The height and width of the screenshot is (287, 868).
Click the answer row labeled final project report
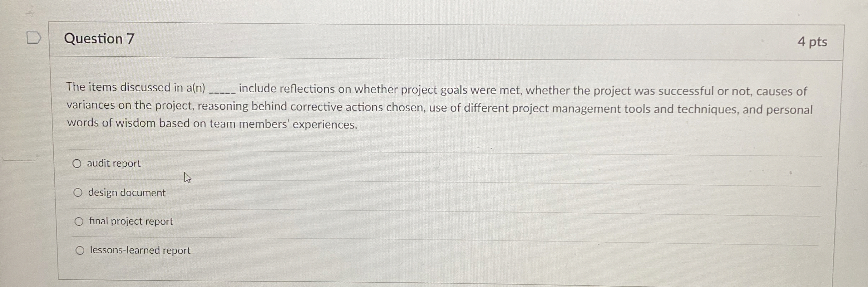point(131,221)
